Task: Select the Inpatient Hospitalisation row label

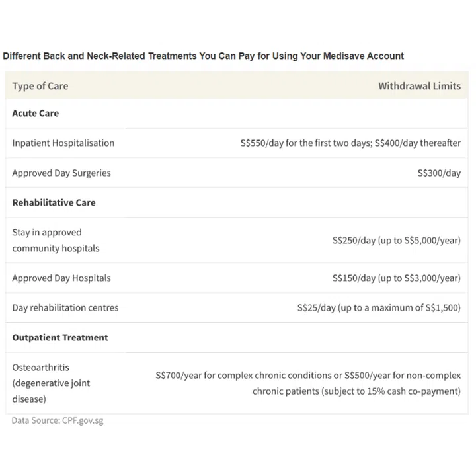Action: point(63,143)
